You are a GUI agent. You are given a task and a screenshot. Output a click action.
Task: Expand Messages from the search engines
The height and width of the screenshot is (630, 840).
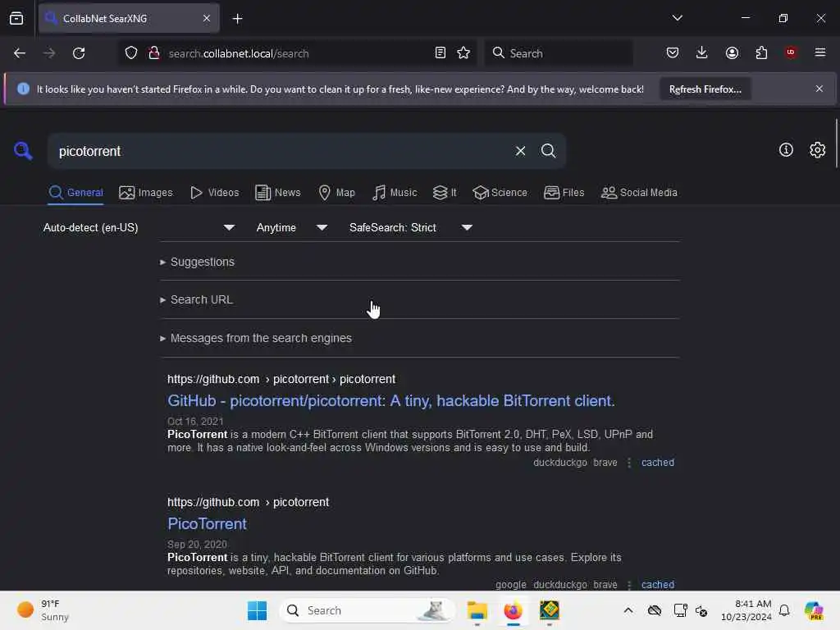(x=256, y=339)
